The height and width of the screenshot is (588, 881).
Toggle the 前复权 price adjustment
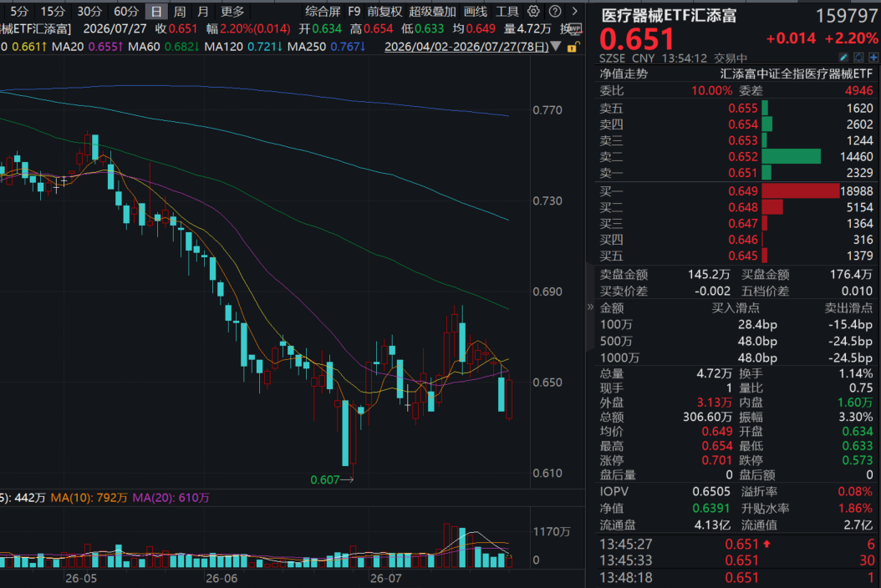384,11
